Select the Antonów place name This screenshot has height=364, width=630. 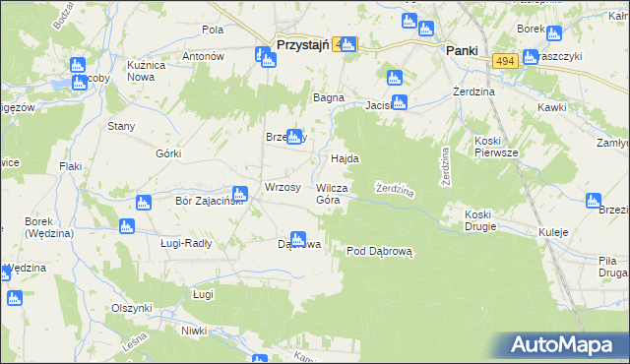pyautogui.click(x=203, y=56)
